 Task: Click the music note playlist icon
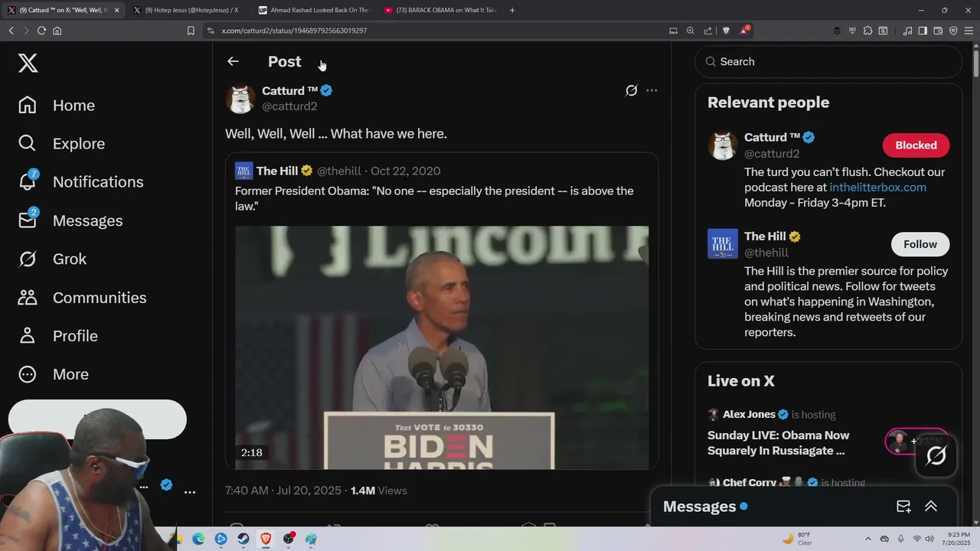point(907,31)
